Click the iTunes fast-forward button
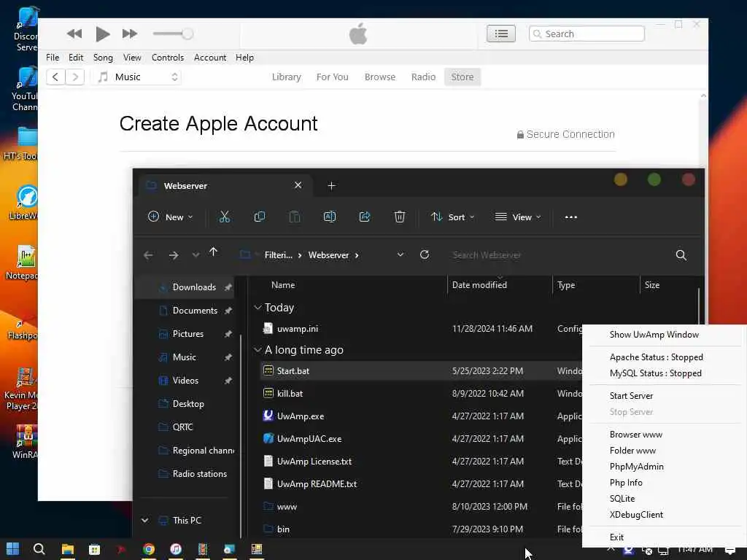The image size is (747, 560). (x=130, y=34)
